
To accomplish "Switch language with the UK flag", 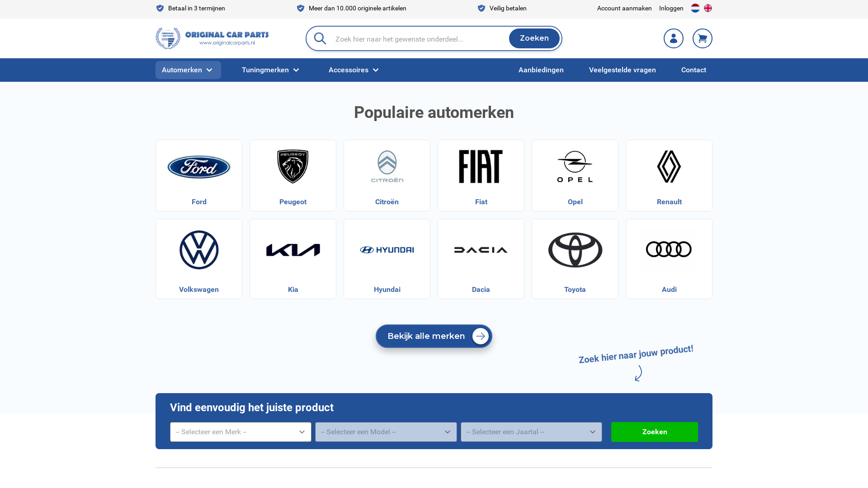I will click(708, 8).
